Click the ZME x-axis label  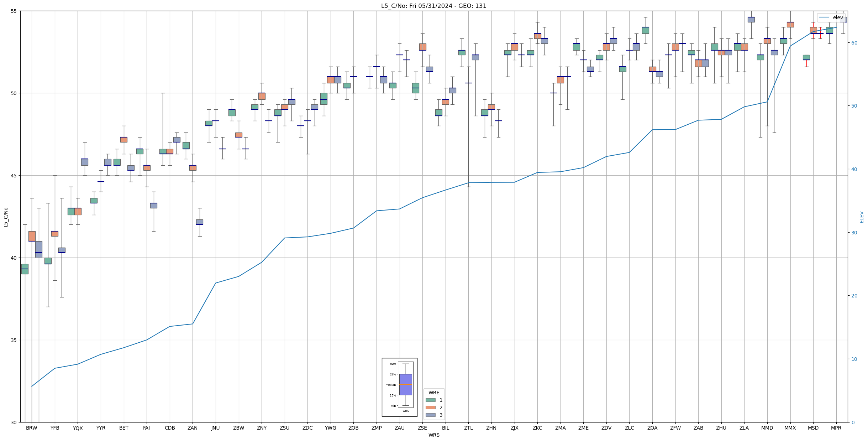coord(583,428)
